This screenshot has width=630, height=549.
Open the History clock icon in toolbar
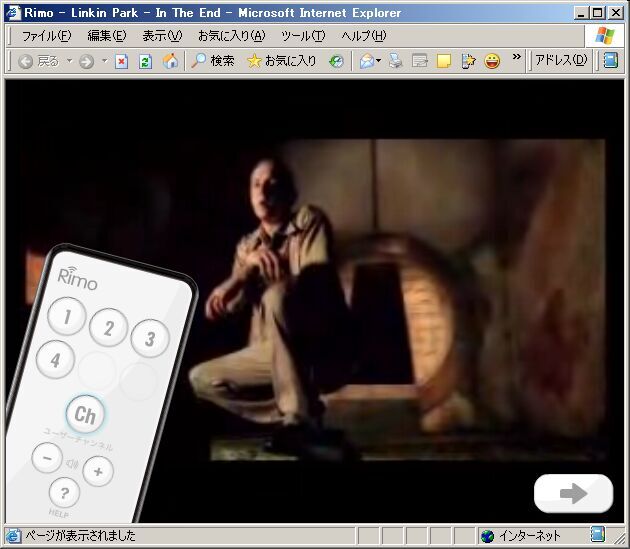pyautogui.click(x=336, y=61)
